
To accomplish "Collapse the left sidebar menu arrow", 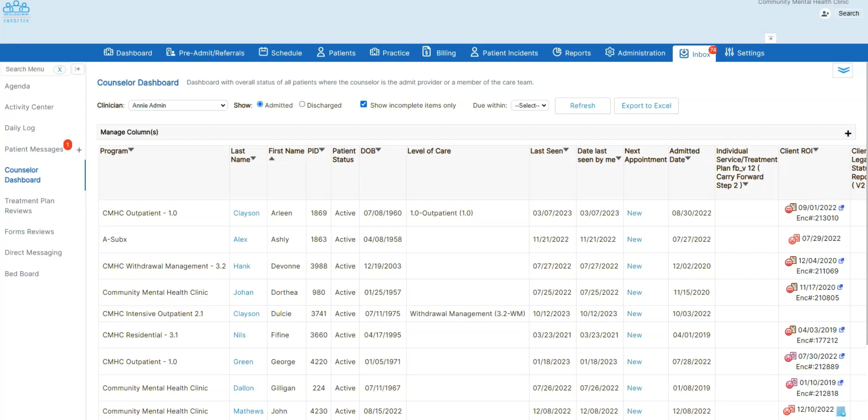I will [x=78, y=69].
